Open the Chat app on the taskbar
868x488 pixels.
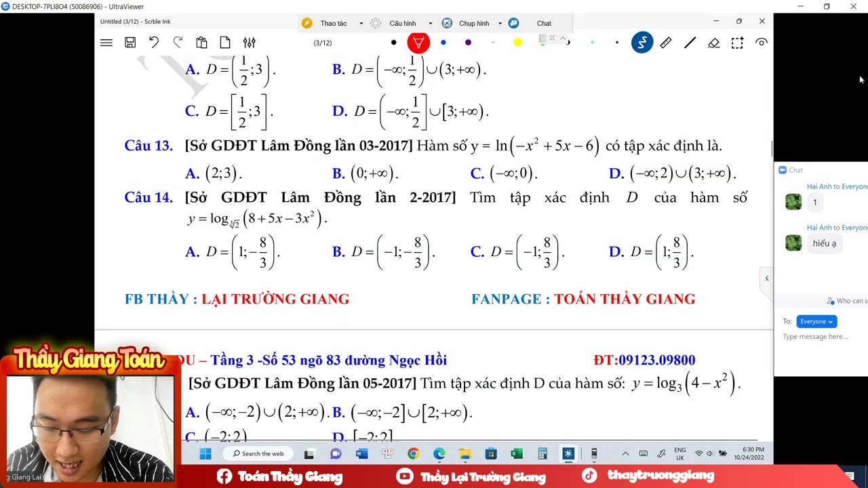click(x=336, y=453)
